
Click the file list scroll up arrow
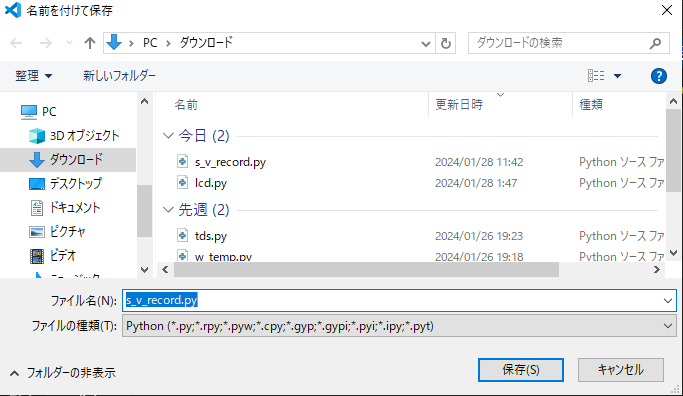(673, 102)
